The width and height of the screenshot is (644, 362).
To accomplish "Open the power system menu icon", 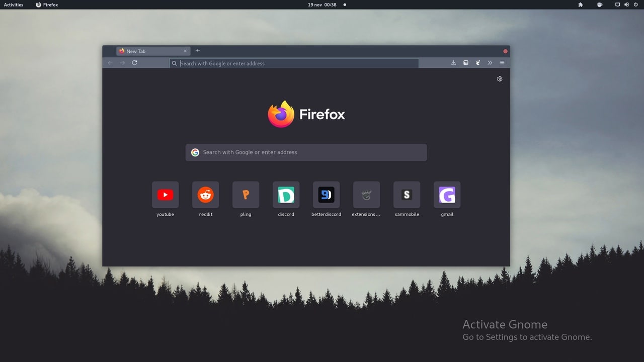I will click(x=636, y=5).
